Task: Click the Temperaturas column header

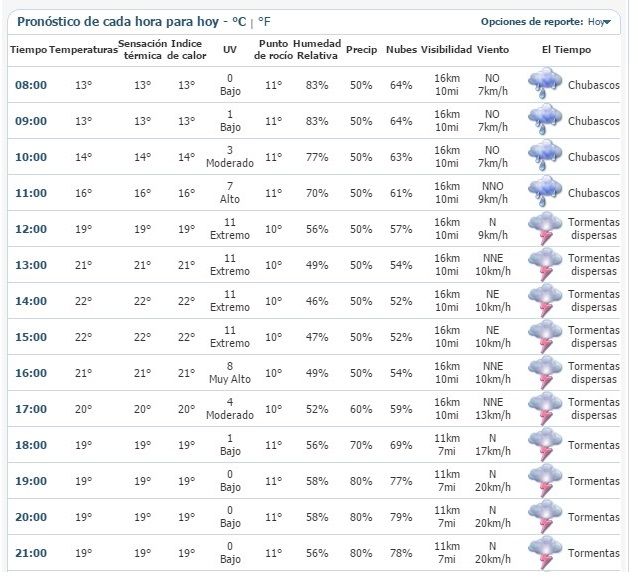Action: click(83, 49)
